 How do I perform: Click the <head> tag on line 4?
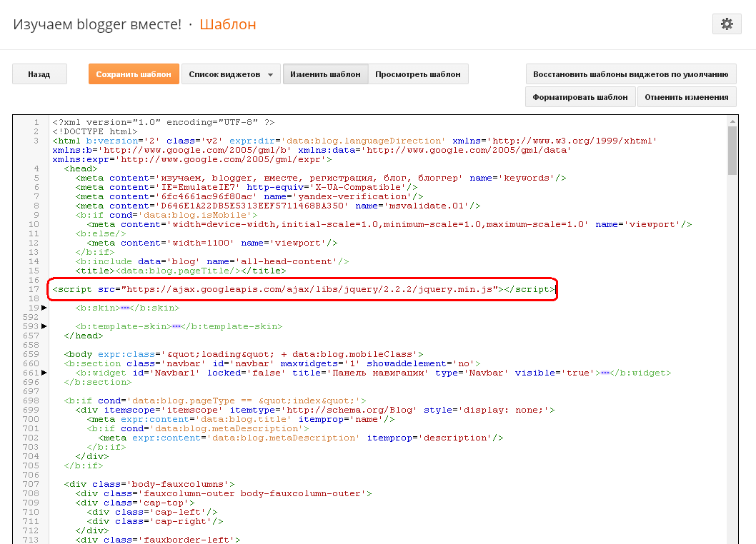[81, 168]
